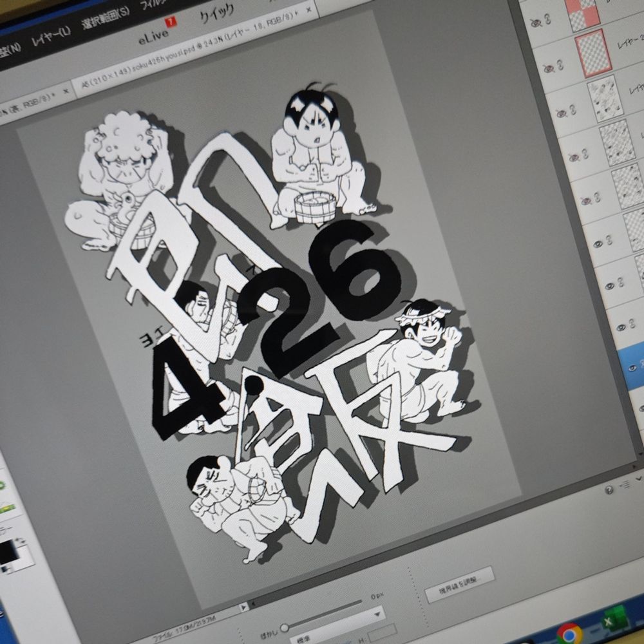The image size is (644, 644).
Task: Open Google Chrome from the taskbar
Action: [569, 633]
